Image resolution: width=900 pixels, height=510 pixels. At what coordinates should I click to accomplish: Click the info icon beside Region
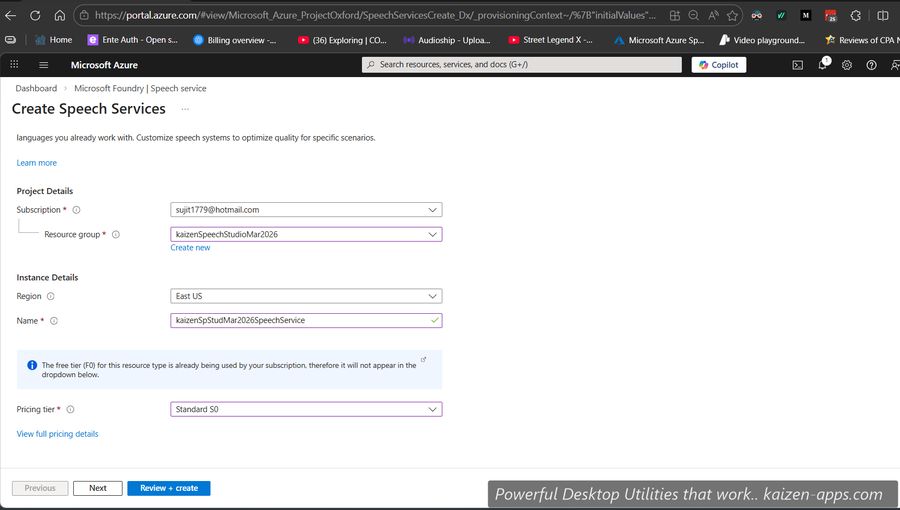click(x=51, y=297)
